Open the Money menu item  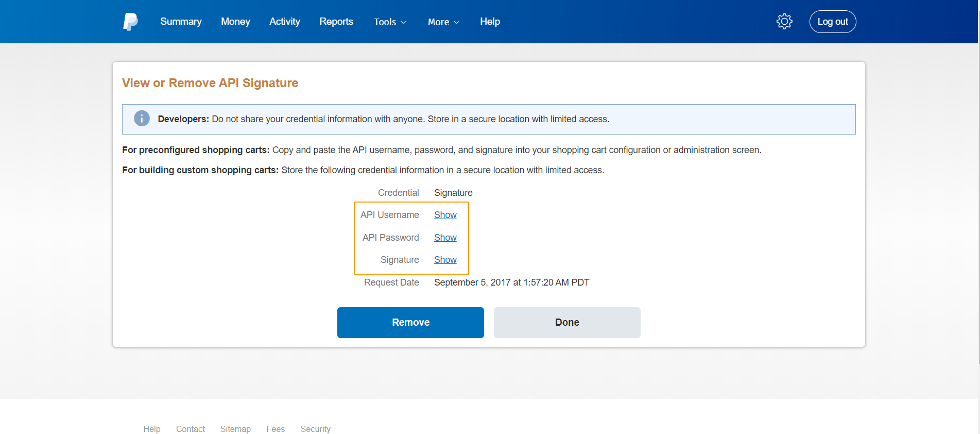(235, 22)
